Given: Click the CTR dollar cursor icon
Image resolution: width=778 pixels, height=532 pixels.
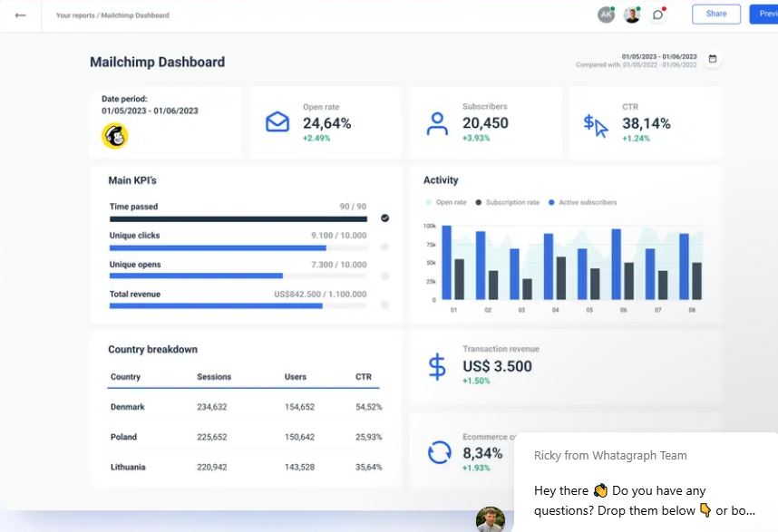Looking at the screenshot, I should pos(596,125).
